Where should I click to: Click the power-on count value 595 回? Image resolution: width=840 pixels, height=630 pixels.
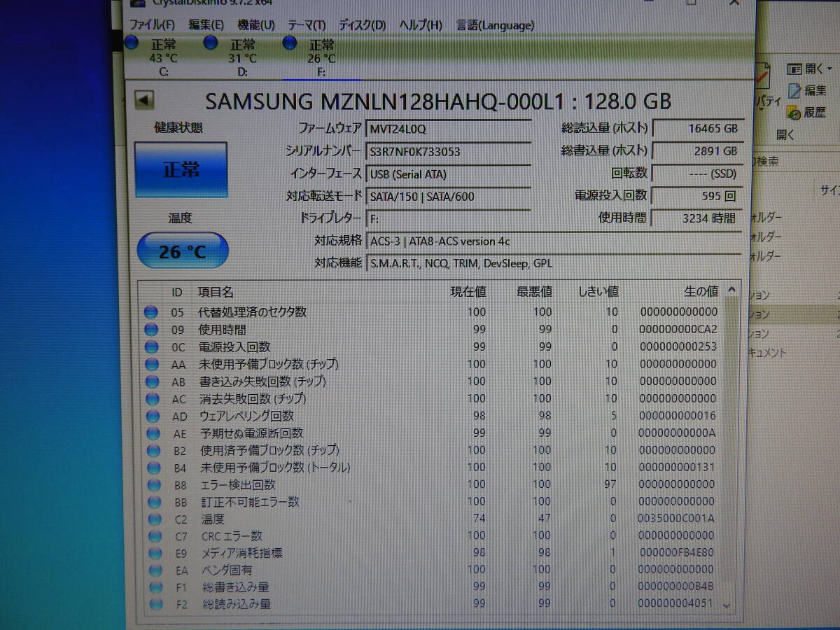697,195
